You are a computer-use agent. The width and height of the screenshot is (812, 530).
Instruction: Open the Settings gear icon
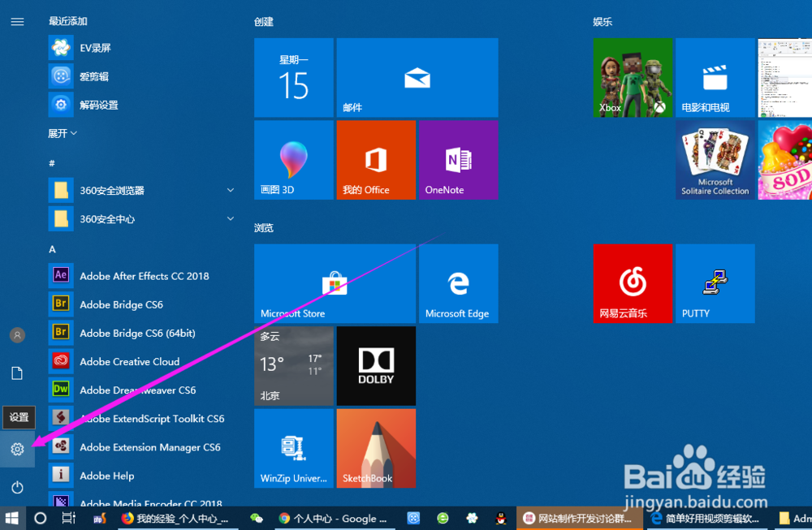[x=18, y=447]
